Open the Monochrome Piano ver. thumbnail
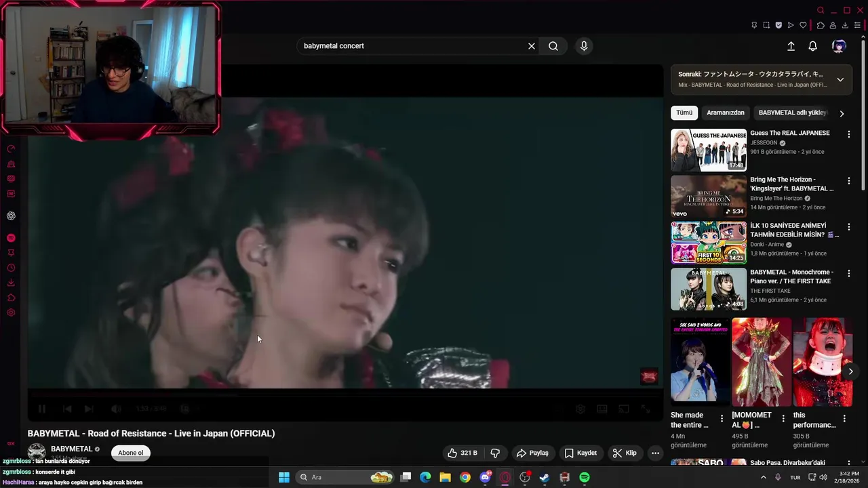Screen dimensions: 868x488 point(709,289)
